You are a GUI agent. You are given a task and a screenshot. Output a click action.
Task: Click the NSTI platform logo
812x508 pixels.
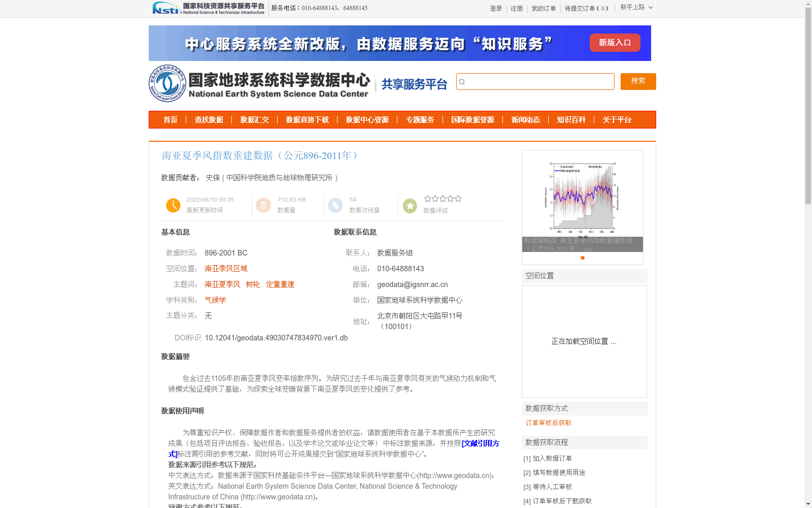(x=209, y=8)
